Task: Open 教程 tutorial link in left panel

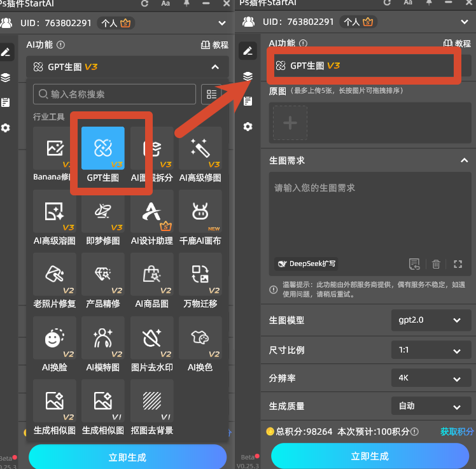Action: point(214,45)
